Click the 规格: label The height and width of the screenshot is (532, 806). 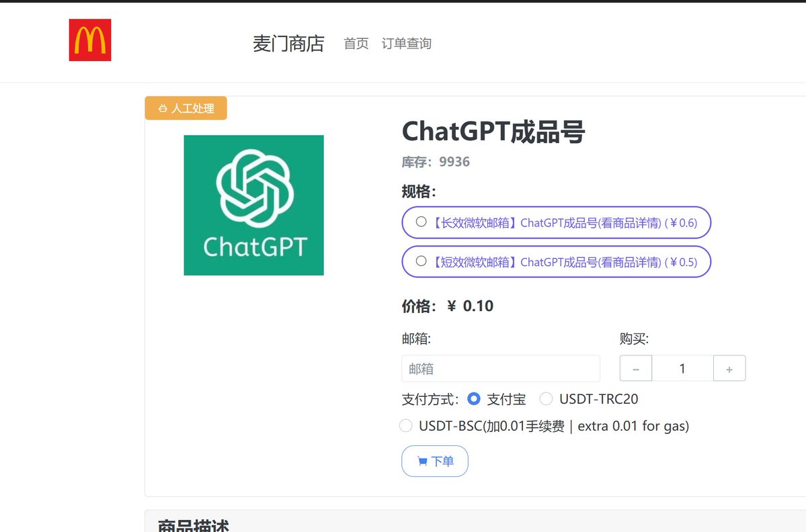tap(419, 191)
